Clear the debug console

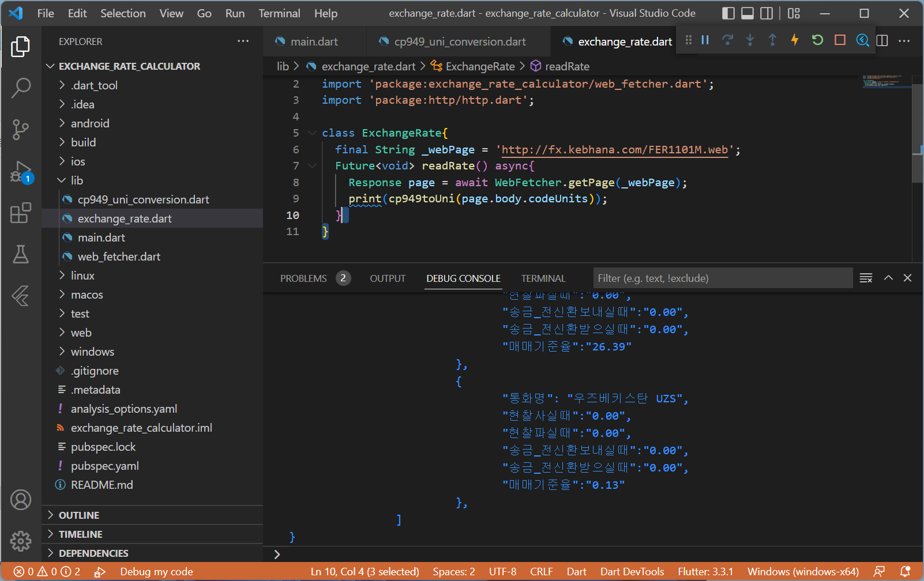(866, 278)
